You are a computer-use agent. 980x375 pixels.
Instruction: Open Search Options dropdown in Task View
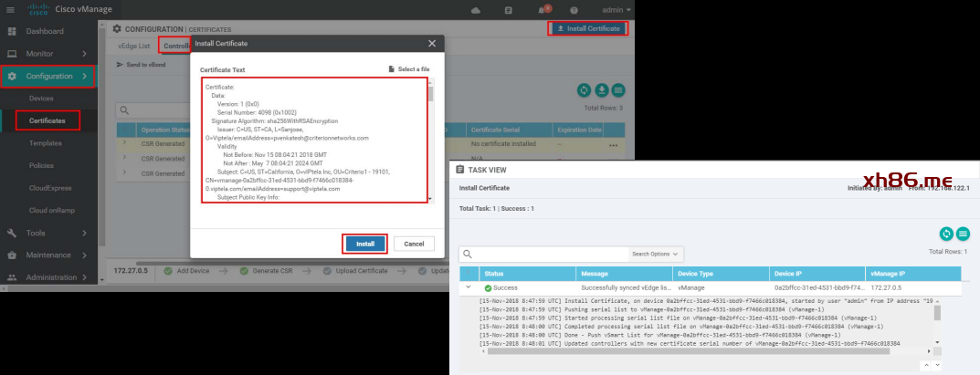tap(656, 253)
